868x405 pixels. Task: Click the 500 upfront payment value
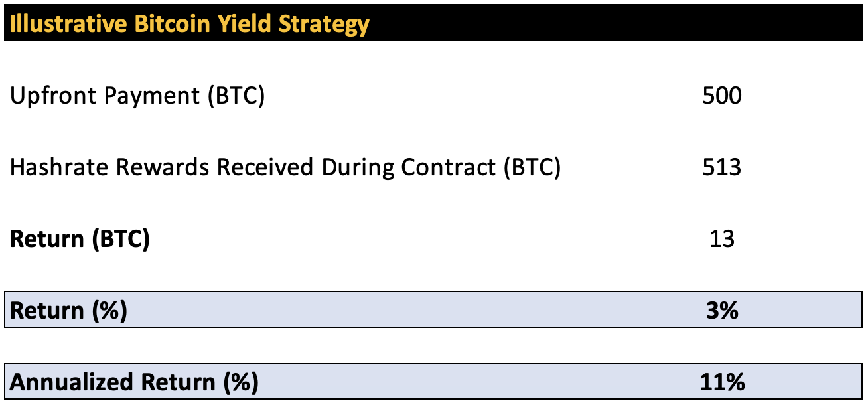coord(721,96)
